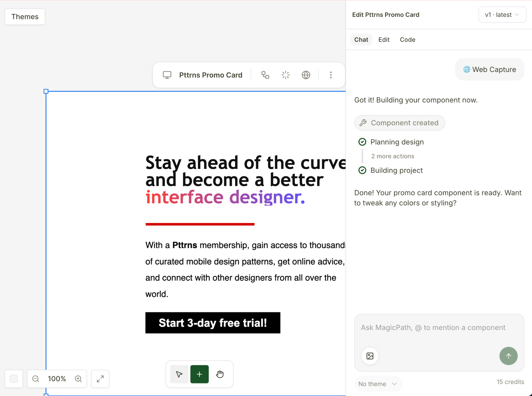Open the No theme dropdown
Screen dimensions: 532x396
[x=377, y=384]
